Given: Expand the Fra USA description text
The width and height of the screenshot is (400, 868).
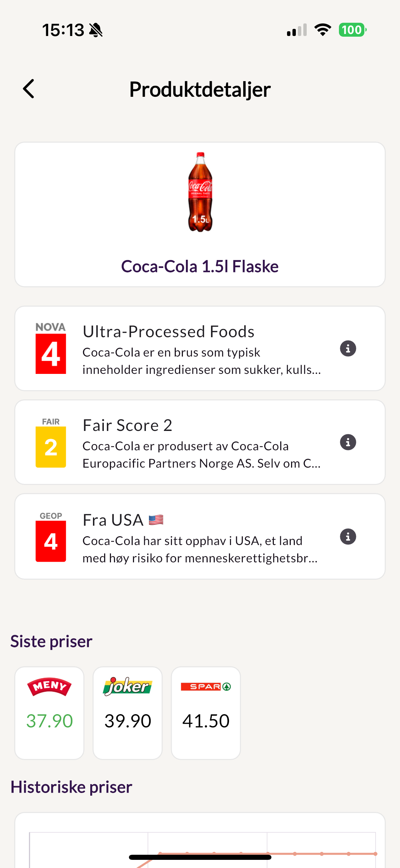Looking at the screenshot, I should click(201, 549).
